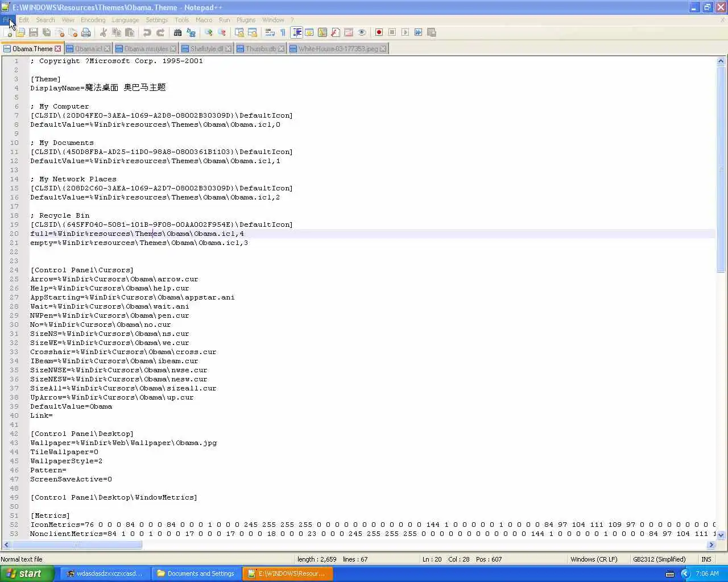
Task: Click the Paste toolbar icon
Action: (x=130, y=32)
